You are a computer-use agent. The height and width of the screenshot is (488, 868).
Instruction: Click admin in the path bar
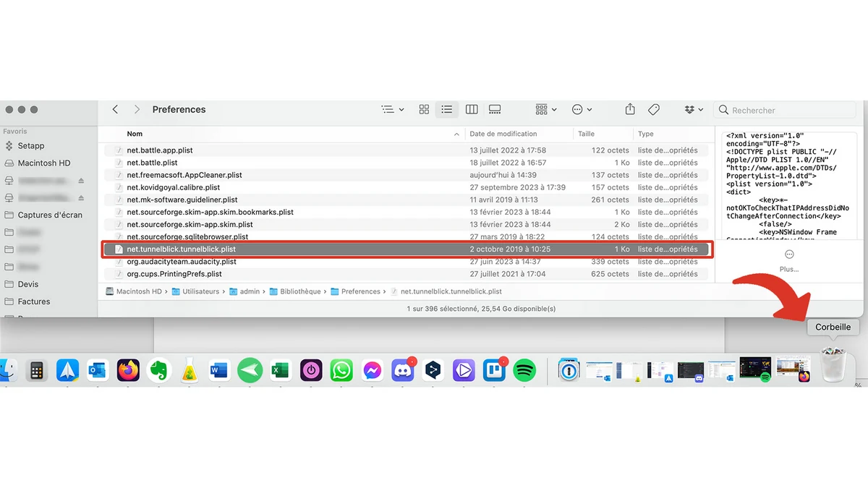pyautogui.click(x=244, y=291)
